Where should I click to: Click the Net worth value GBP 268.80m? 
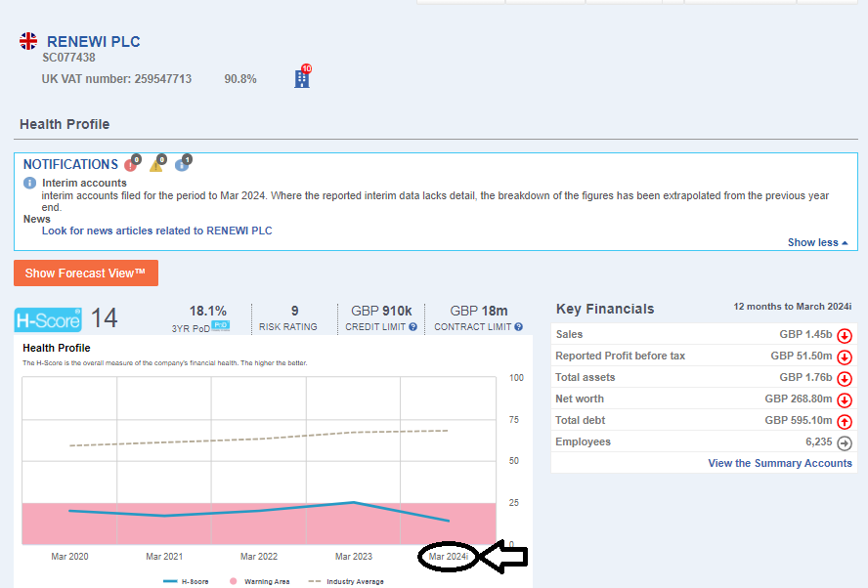[x=799, y=399]
